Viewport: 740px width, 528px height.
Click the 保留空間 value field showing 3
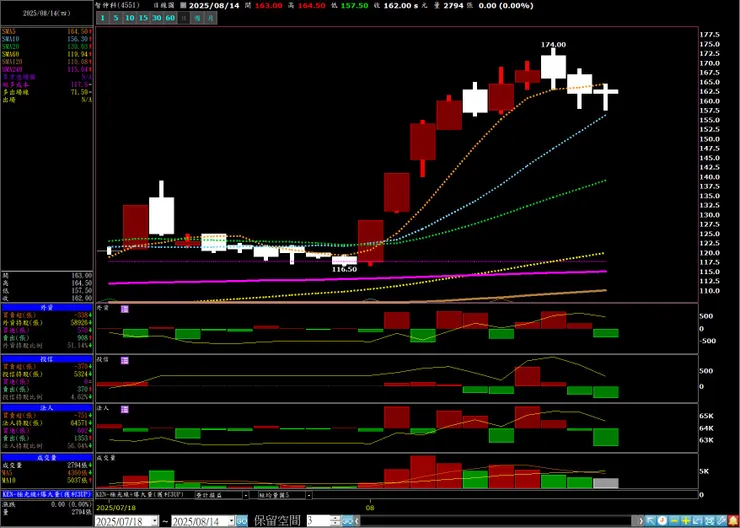point(319,521)
